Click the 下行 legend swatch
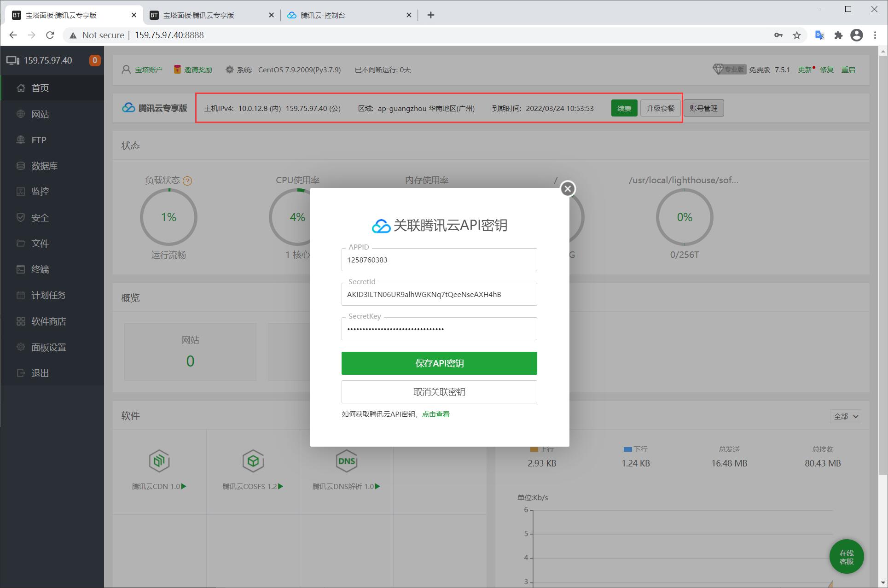Viewport: 888px width, 588px height. point(627,449)
